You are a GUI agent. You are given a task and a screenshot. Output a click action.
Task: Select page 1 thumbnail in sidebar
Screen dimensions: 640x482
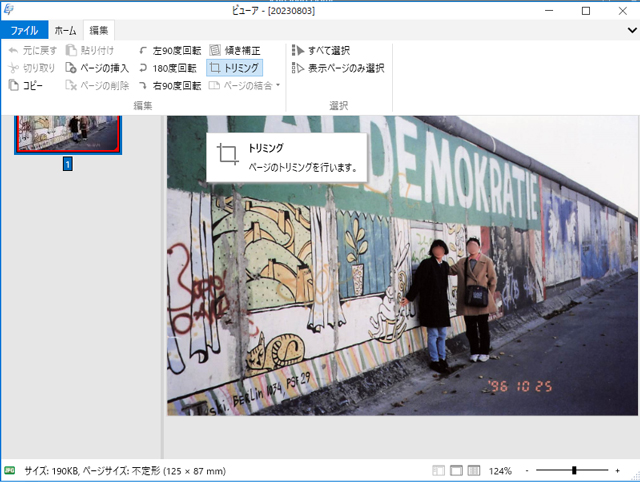pos(68,134)
